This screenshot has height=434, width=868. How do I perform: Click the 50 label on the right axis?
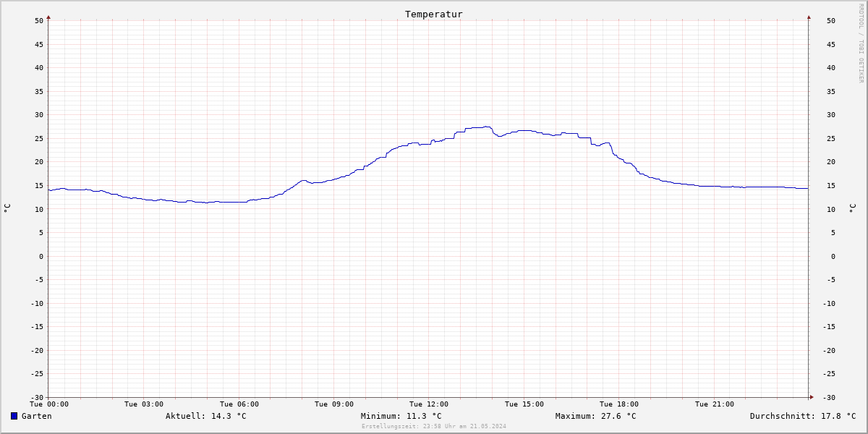831,20
